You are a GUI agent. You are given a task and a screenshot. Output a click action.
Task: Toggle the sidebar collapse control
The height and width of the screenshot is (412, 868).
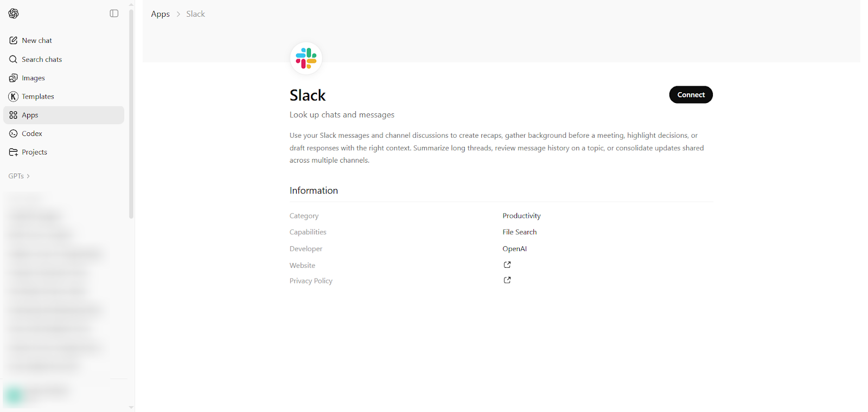point(114,13)
